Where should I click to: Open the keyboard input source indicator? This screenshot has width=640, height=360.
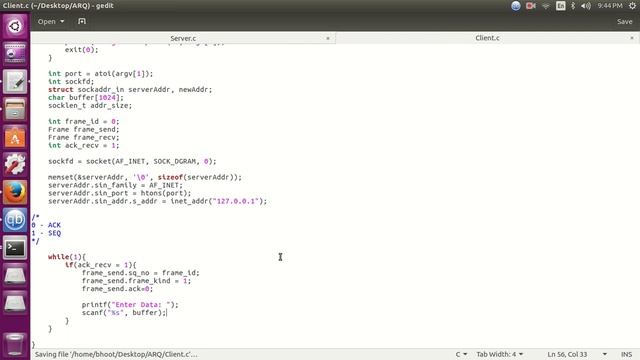(x=560, y=6)
